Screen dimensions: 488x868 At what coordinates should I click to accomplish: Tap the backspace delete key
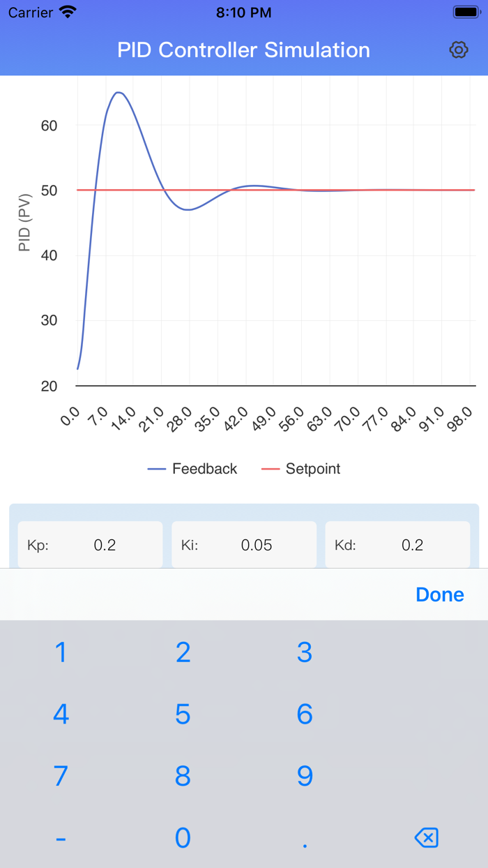[427, 837]
